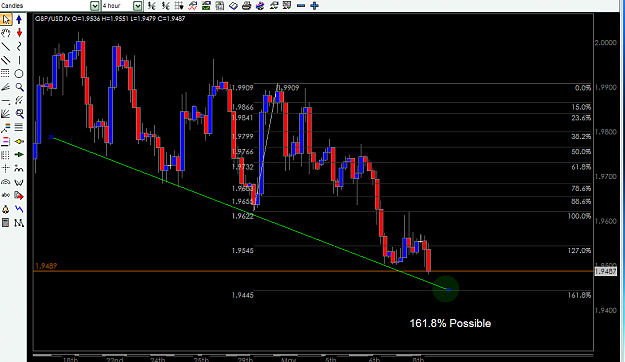This screenshot has width=625, height=362.
Task: Click the red indicator line toolbar icon
Action: click(x=193, y=6)
